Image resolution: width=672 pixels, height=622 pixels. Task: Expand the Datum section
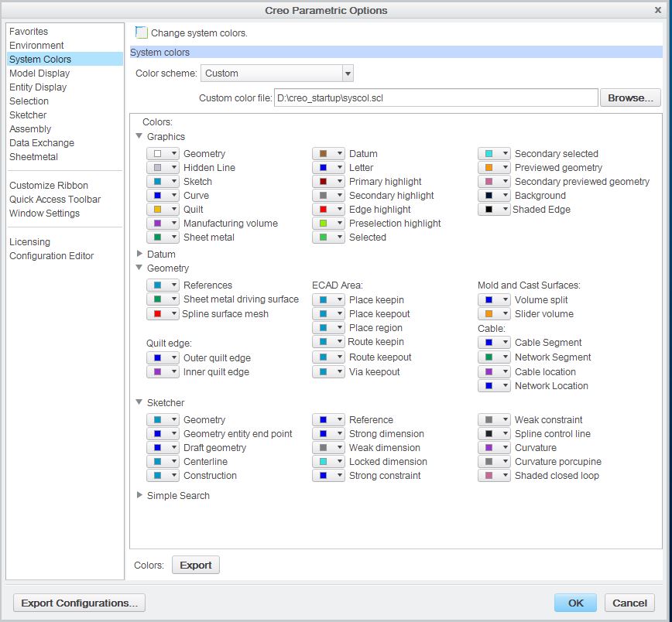pyautogui.click(x=139, y=254)
